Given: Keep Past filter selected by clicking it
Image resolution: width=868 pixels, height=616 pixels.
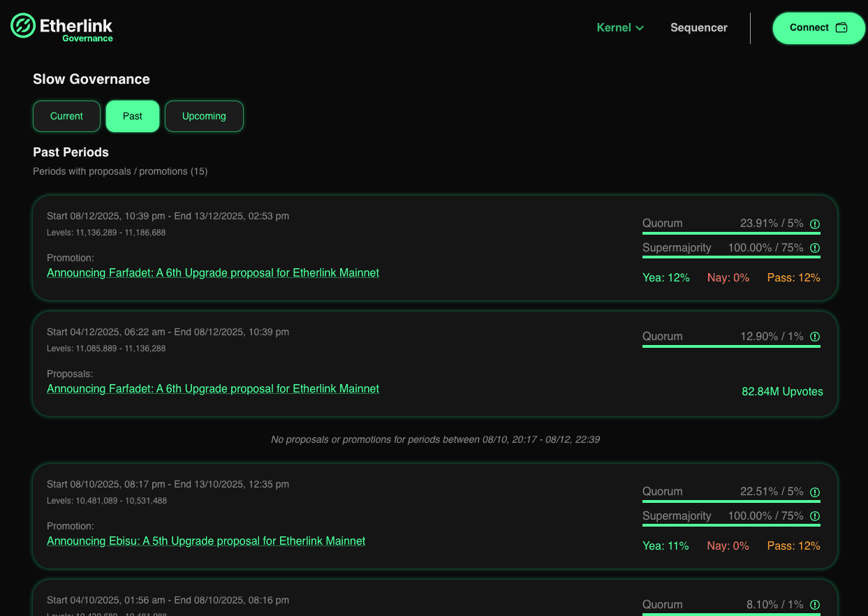Looking at the screenshot, I should point(132,116).
